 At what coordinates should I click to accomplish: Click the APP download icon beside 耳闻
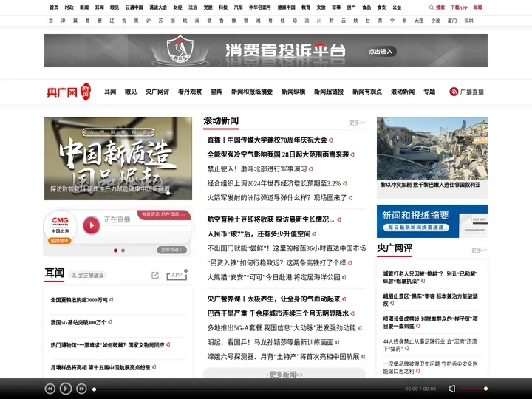click(x=177, y=275)
